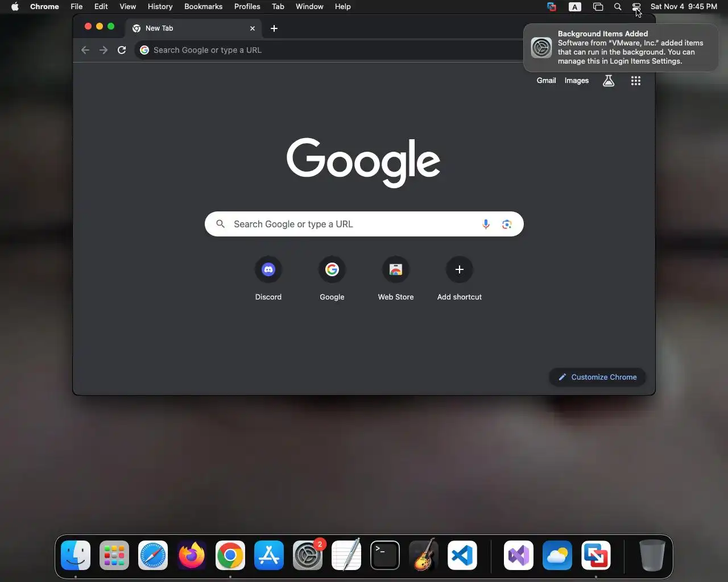Open Finder from the Dock
Viewport: 728px width, 582px height.
coord(76,555)
